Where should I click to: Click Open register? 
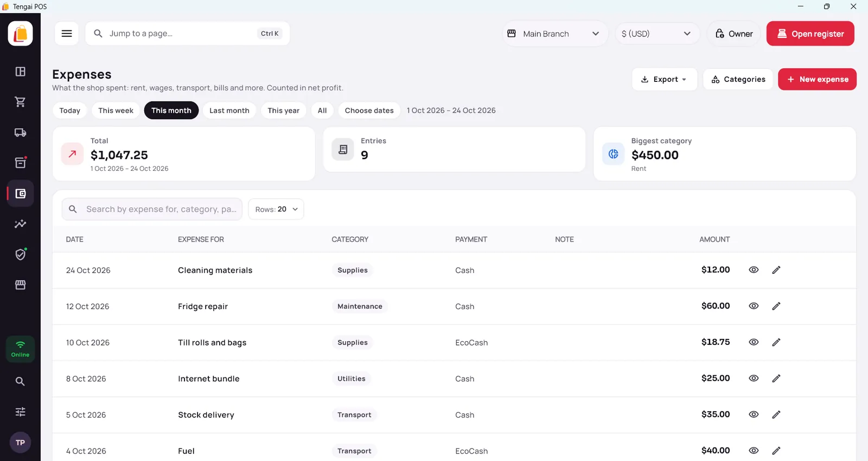(x=810, y=34)
